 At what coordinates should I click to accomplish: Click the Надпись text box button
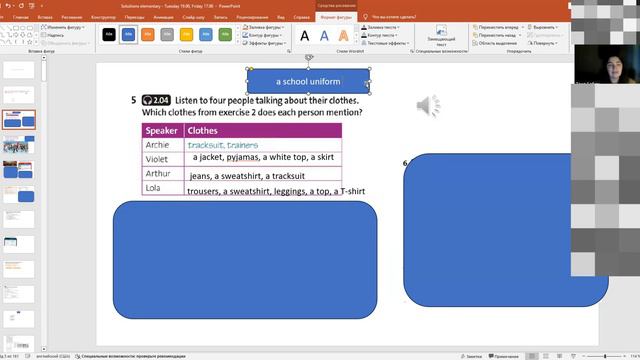tap(53, 36)
